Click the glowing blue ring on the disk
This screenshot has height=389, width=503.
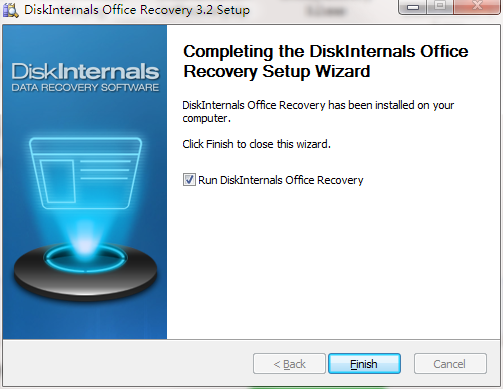click(85, 258)
